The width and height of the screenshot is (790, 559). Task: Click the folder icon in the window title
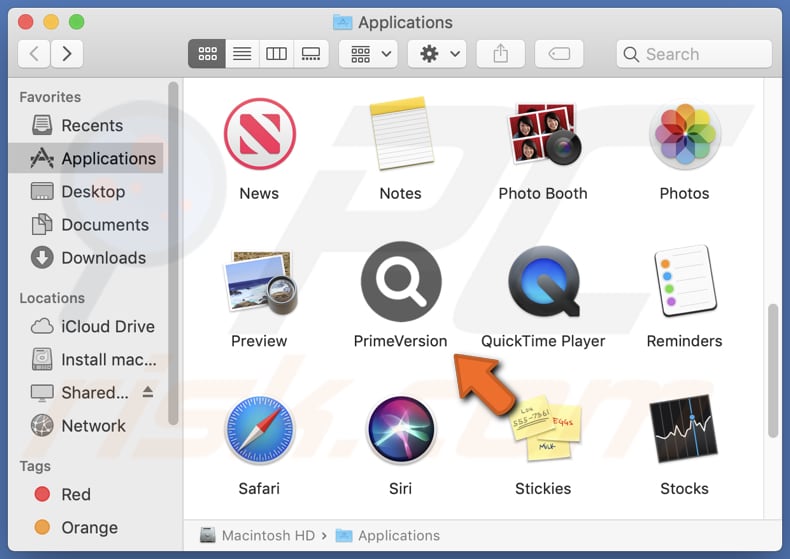(343, 22)
